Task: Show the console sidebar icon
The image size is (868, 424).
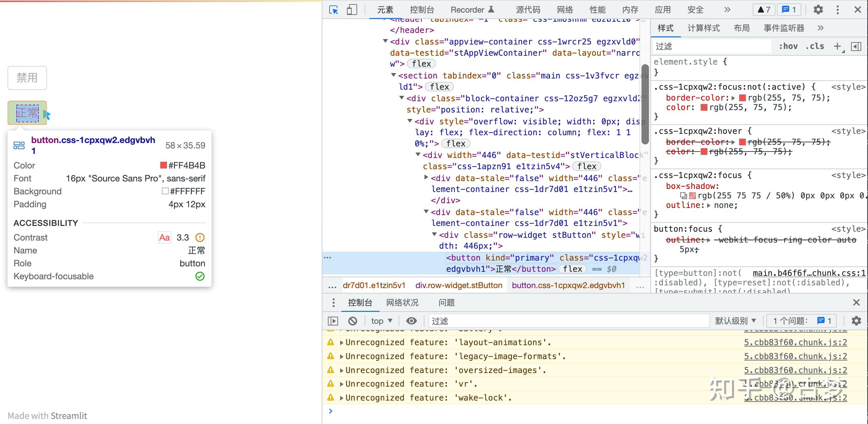Action: pyautogui.click(x=333, y=321)
